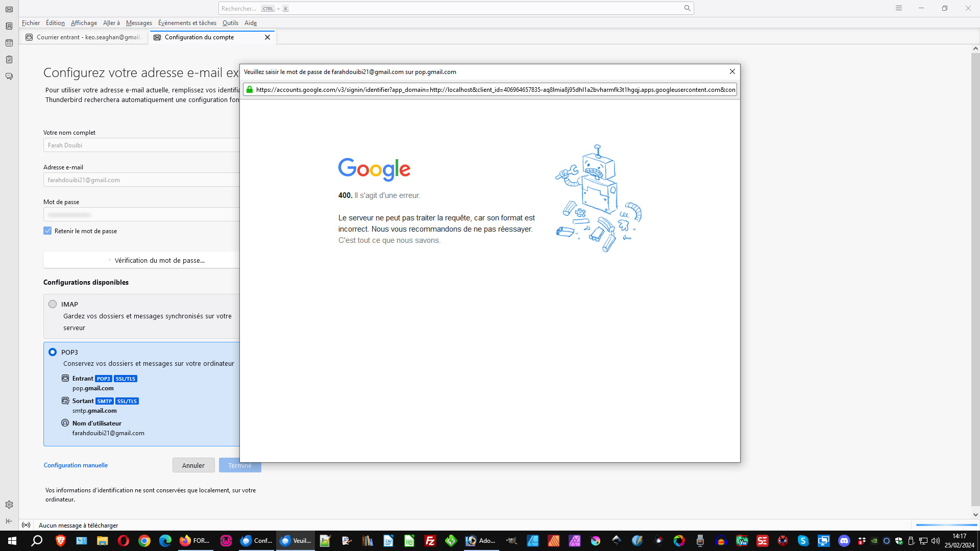Open the Tasks sidebar icon
980x551 pixels.
pyautogui.click(x=9, y=60)
